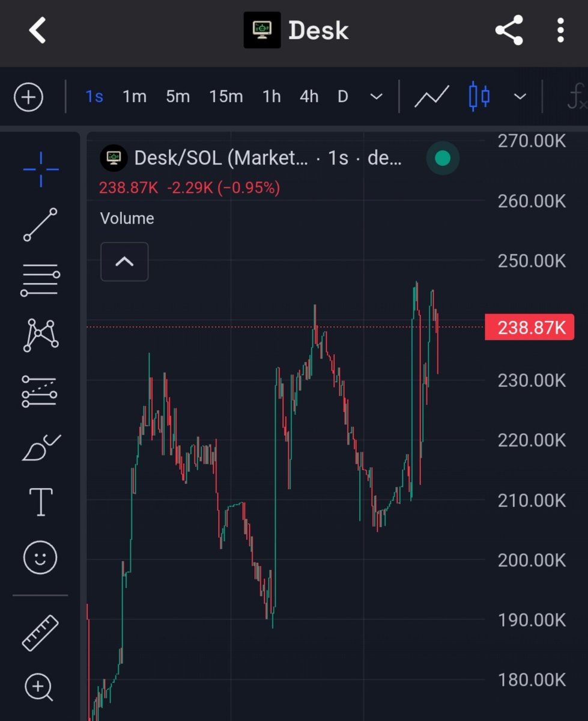
Task: Select the 5m timeframe
Action: (x=178, y=97)
